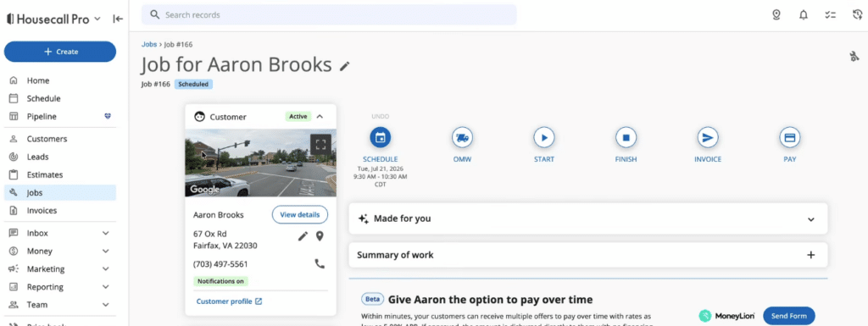Open the task checklist icon in top bar
Screen dimensions: 868x326
click(830, 15)
